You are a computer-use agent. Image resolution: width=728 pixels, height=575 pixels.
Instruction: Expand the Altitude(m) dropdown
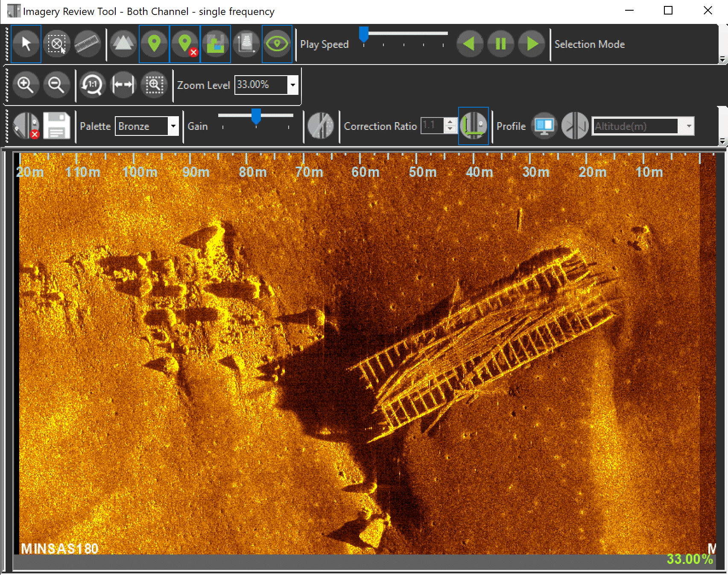(689, 126)
